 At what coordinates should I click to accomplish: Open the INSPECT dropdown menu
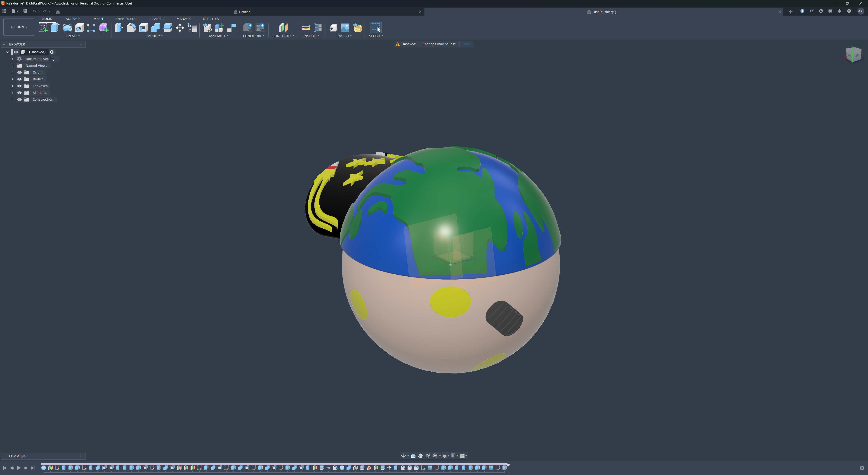tap(311, 36)
